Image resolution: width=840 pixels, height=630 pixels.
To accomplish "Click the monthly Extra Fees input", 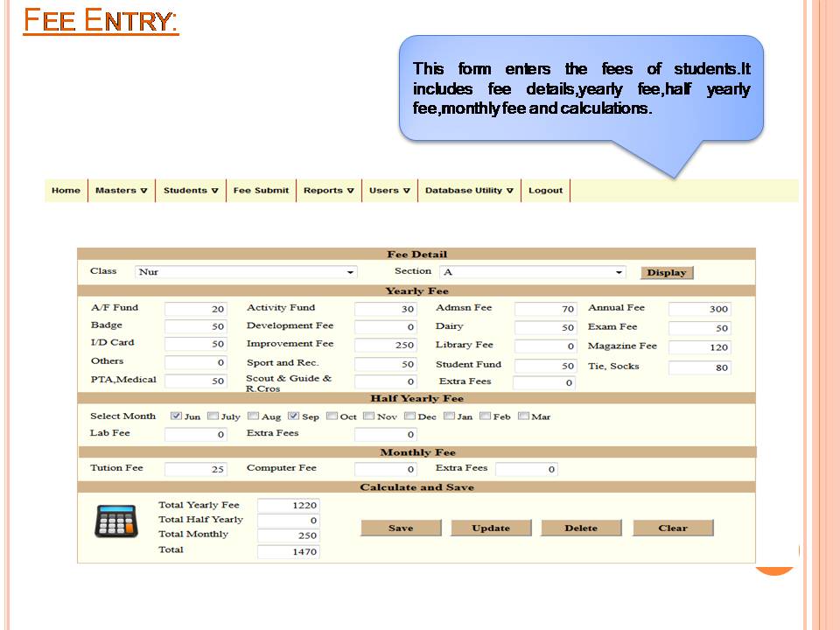I will pyautogui.click(x=527, y=469).
